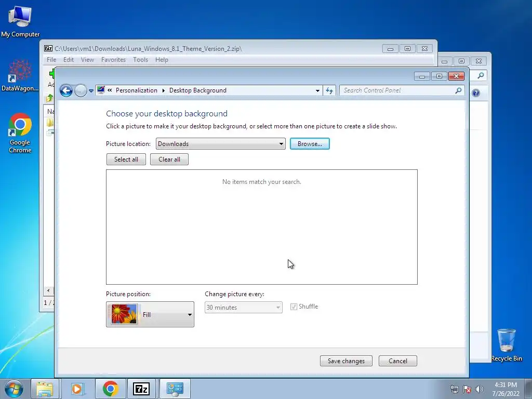Click the Windows Start button

14,389
